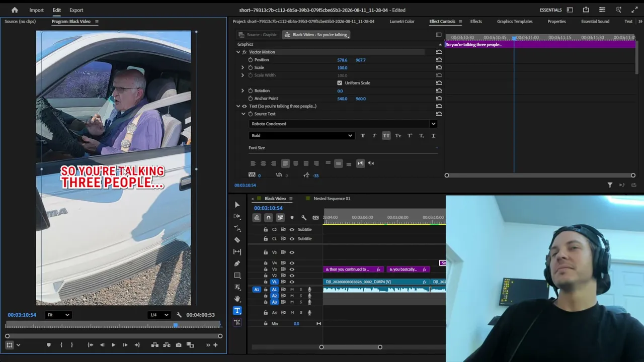Open the Export tab
This screenshot has width=644, height=362.
click(x=76, y=10)
